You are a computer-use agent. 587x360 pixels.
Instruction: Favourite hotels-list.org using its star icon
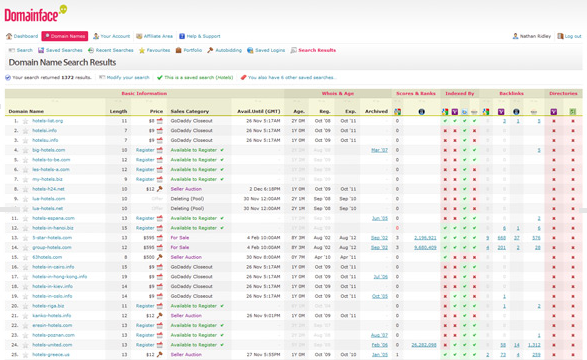pyautogui.click(x=25, y=121)
